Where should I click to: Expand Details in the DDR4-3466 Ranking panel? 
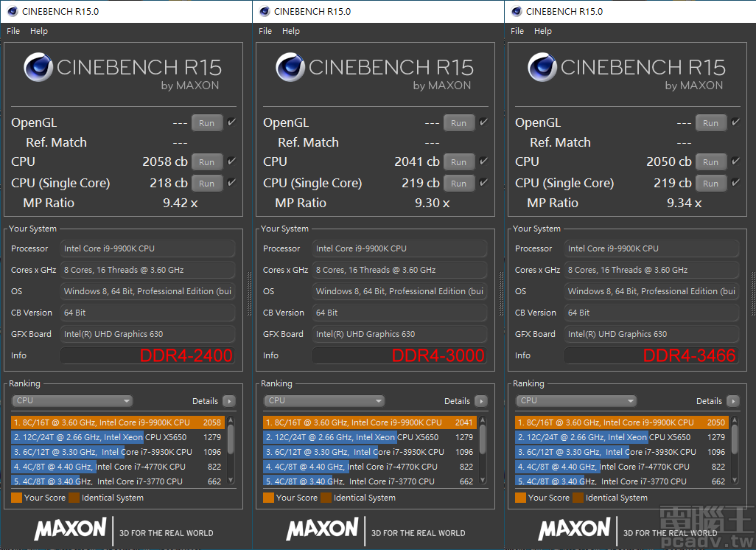tap(734, 400)
